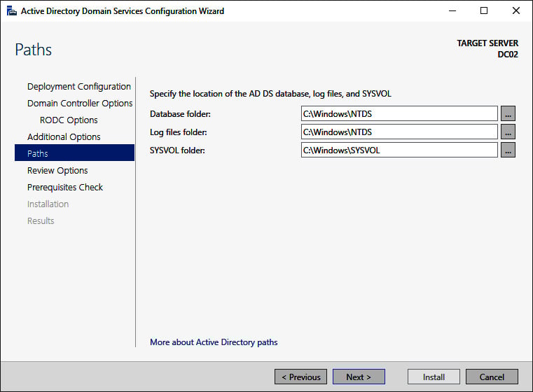Click the wizard app icon in title bar

pos(12,11)
